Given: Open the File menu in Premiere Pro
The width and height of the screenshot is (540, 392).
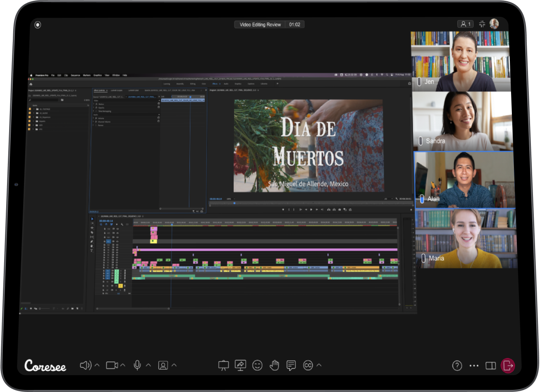Looking at the screenshot, I should 53,75.
